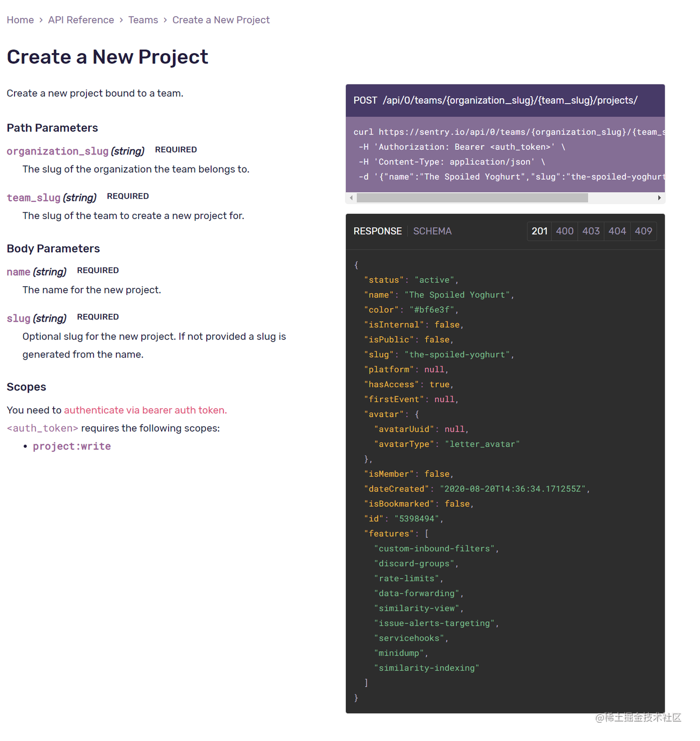The width and height of the screenshot is (700, 741).
Task: Show the 400 response example
Action: click(565, 231)
